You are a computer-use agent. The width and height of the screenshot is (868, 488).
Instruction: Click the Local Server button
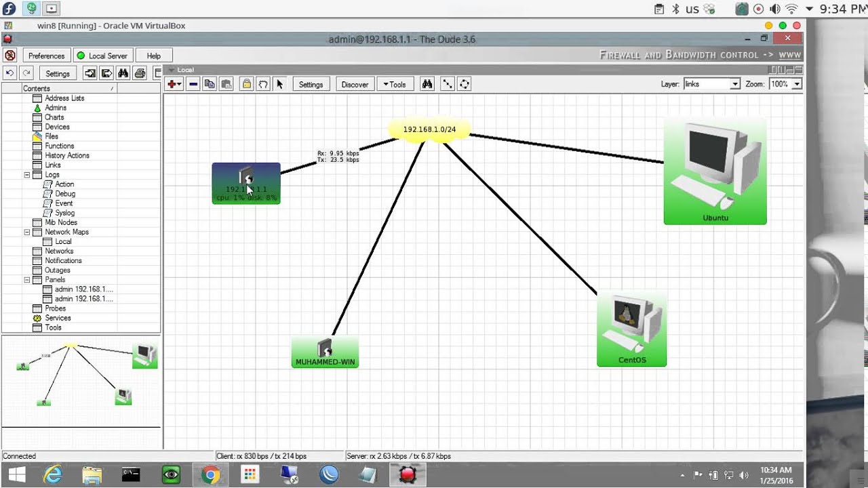click(x=102, y=56)
